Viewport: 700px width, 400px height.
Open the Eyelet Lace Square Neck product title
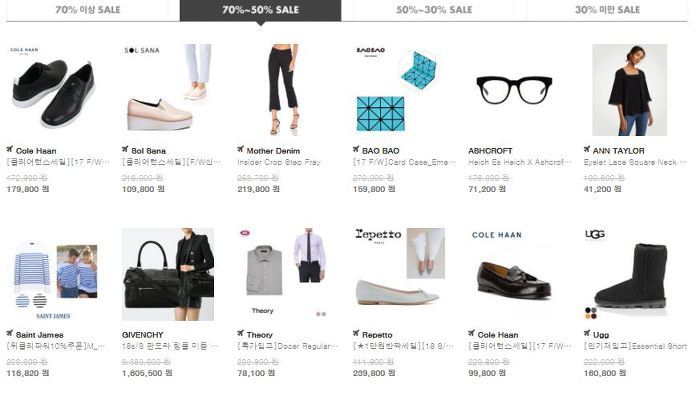click(634, 162)
